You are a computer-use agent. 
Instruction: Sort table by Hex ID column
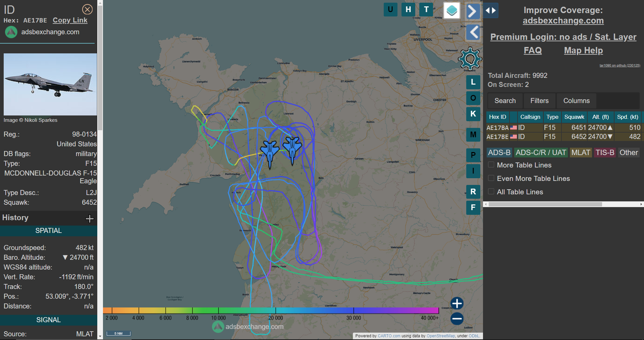(x=498, y=117)
